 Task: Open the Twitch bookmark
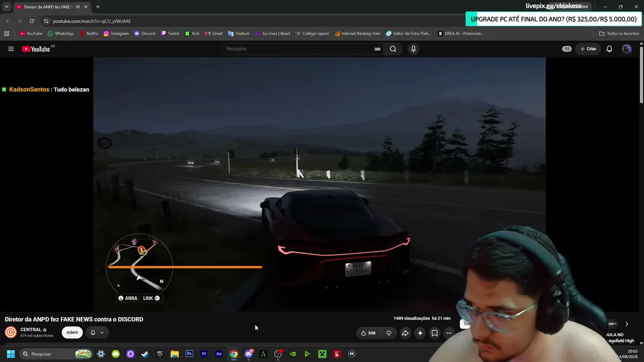coord(170,34)
